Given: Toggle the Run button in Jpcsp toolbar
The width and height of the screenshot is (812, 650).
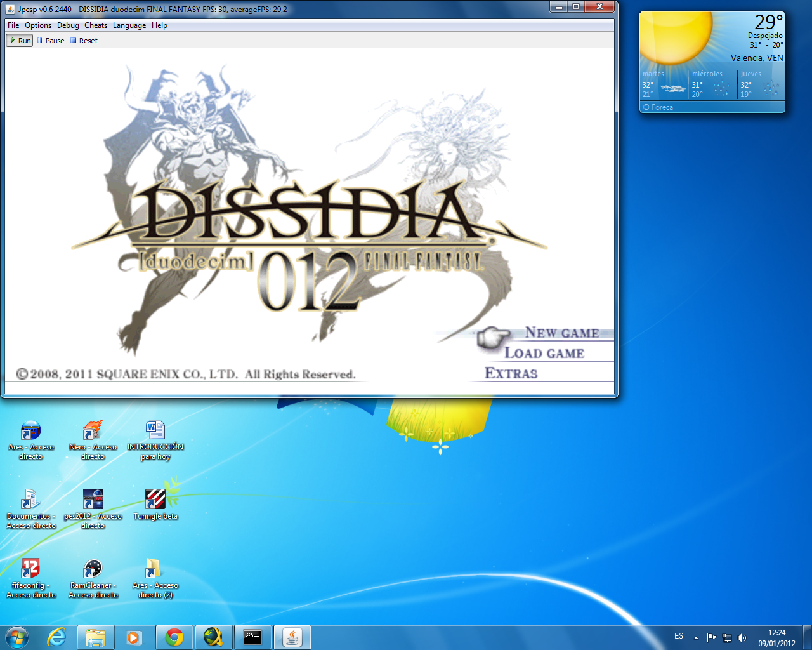Looking at the screenshot, I should click(x=20, y=41).
